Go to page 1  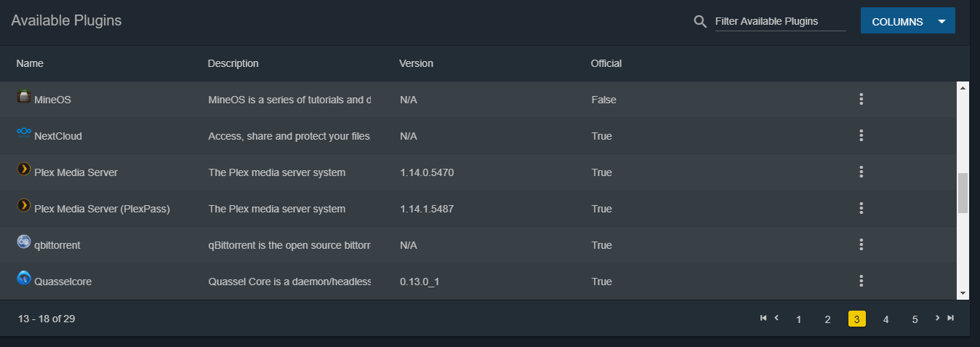pyautogui.click(x=798, y=319)
